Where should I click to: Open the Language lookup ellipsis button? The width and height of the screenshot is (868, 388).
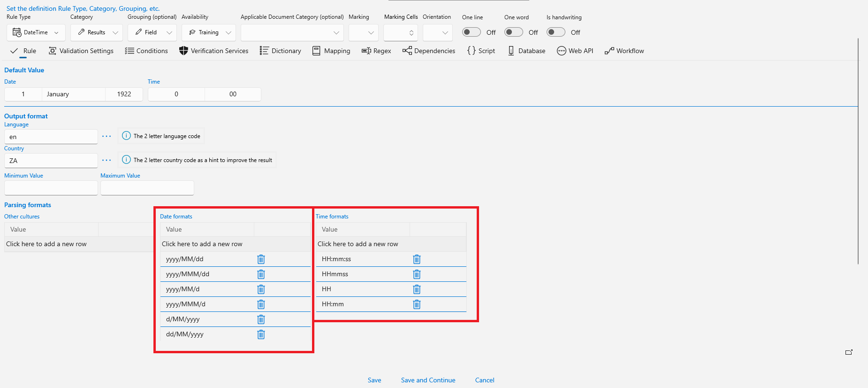[107, 136]
